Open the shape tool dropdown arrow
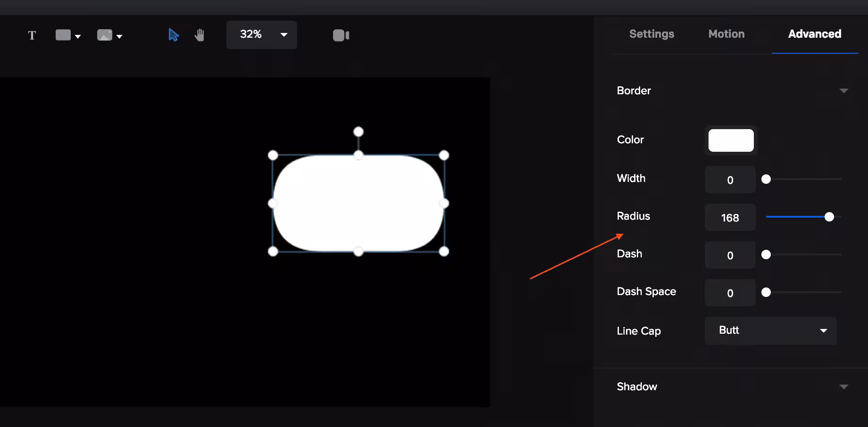 tap(78, 36)
